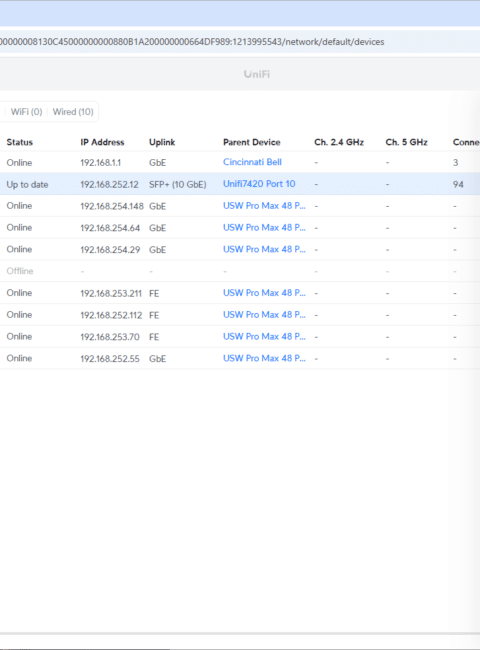Select IP address 192.168.1.1 cell
Screen dimensions: 480x650
101,162
